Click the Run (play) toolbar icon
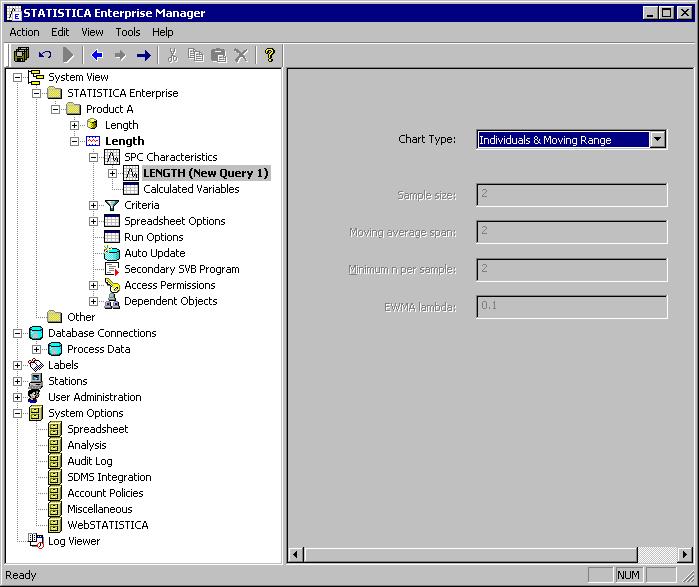 68,55
